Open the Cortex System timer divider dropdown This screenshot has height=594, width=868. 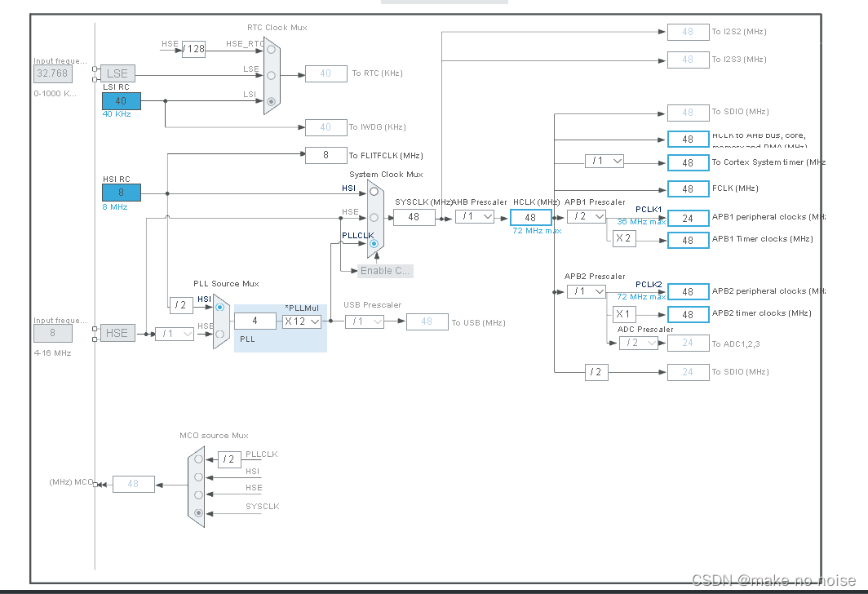click(604, 161)
